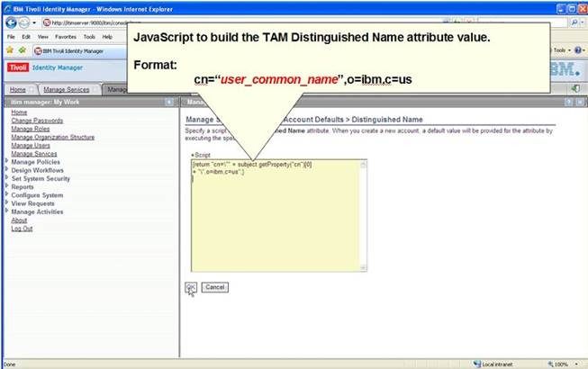Click the Local intranet zone icon

tap(477, 364)
